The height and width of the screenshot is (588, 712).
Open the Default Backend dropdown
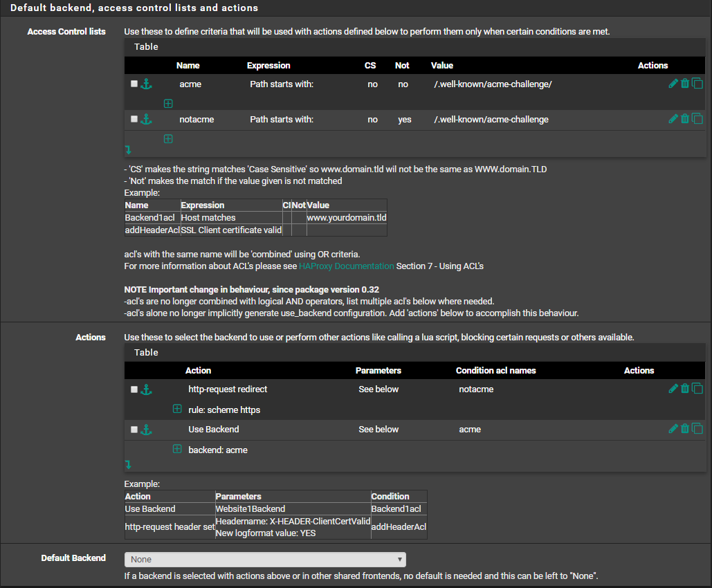(x=265, y=560)
